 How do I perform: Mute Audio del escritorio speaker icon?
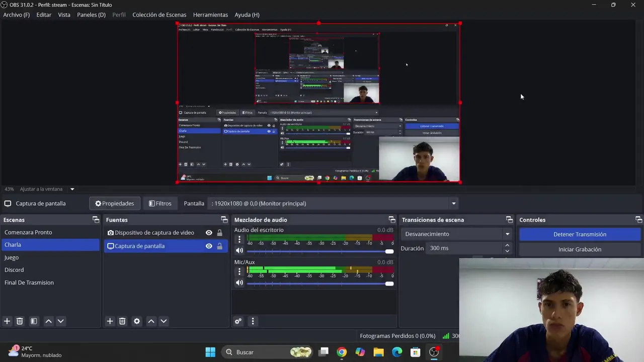pyautogui.click(x=239, y=250)
